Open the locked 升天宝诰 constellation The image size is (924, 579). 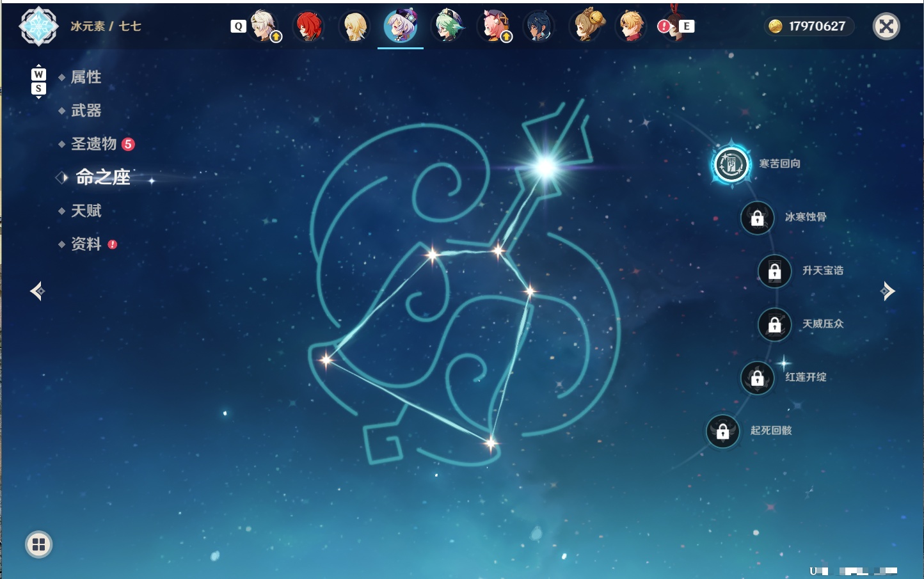click(x=774, y=271)
